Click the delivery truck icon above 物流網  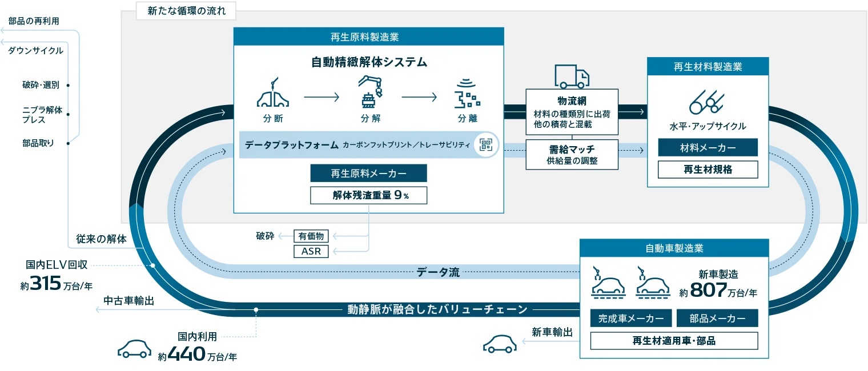(571, 76)
